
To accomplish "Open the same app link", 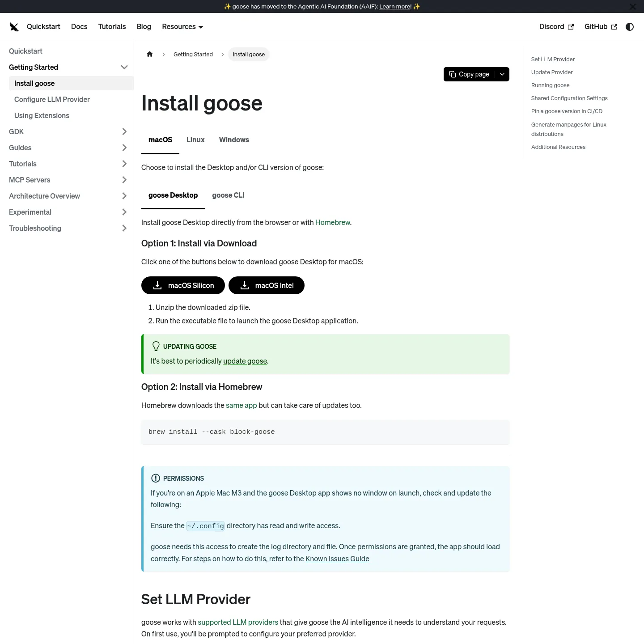I will click(x=241, y=405).
